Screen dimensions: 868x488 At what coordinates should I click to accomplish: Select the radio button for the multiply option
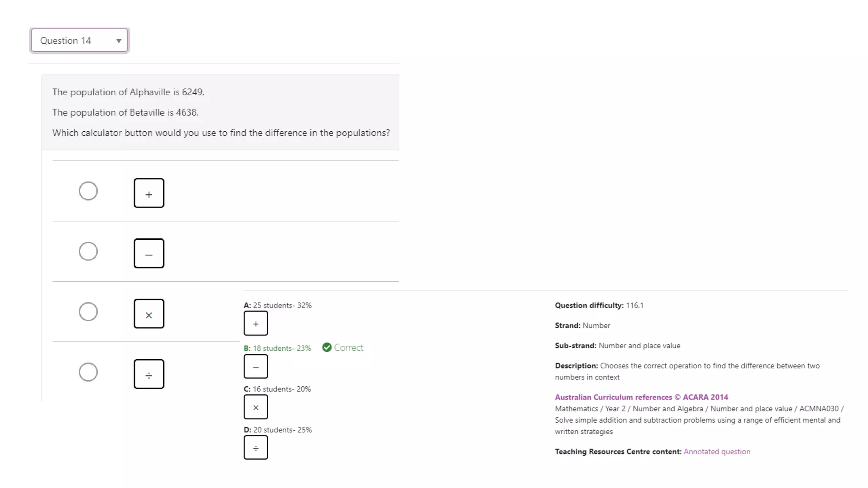tap(88, 312)
